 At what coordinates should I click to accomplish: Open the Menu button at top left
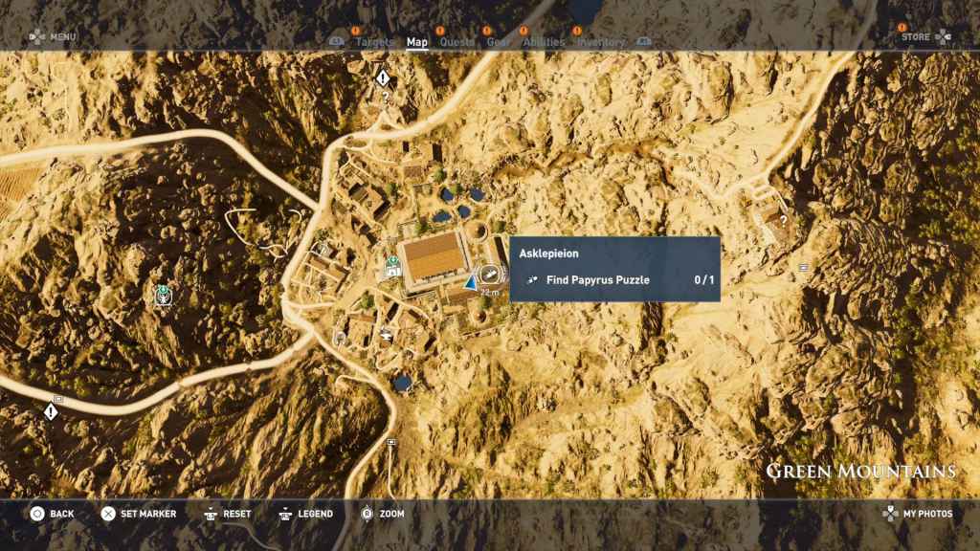click(53, 37)
